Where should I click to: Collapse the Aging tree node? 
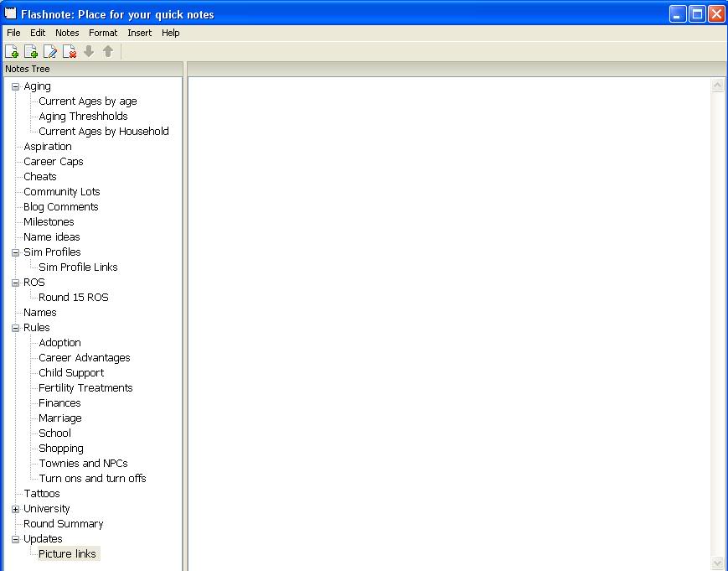pyautogui.click(x=15, y=86)
